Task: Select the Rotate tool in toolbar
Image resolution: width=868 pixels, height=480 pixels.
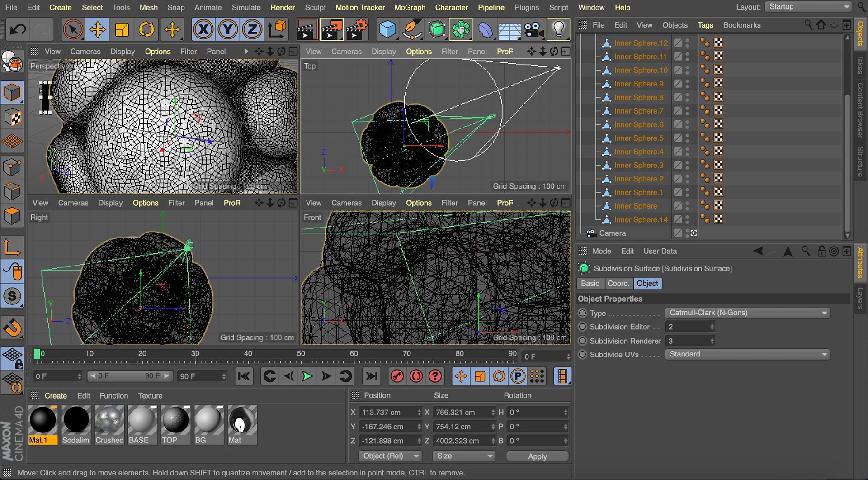Action: click(x=146, y=30)
